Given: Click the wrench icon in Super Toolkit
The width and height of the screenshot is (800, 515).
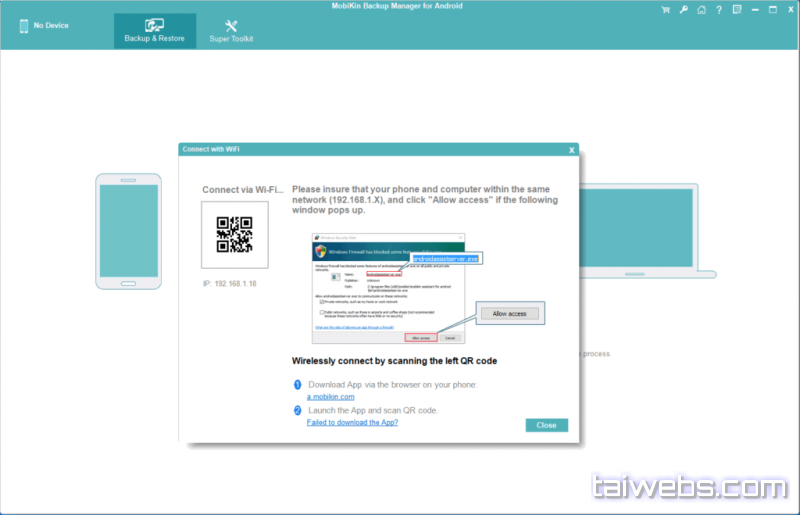Looking at the screenshot, I should pos(231,26).
